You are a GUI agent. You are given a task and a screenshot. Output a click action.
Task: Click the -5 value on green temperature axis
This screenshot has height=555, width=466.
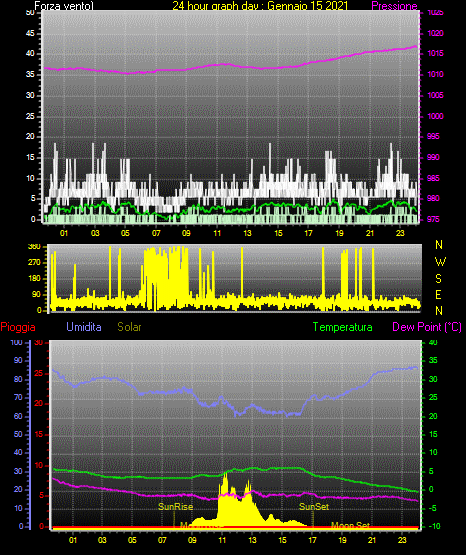[433, 508]
